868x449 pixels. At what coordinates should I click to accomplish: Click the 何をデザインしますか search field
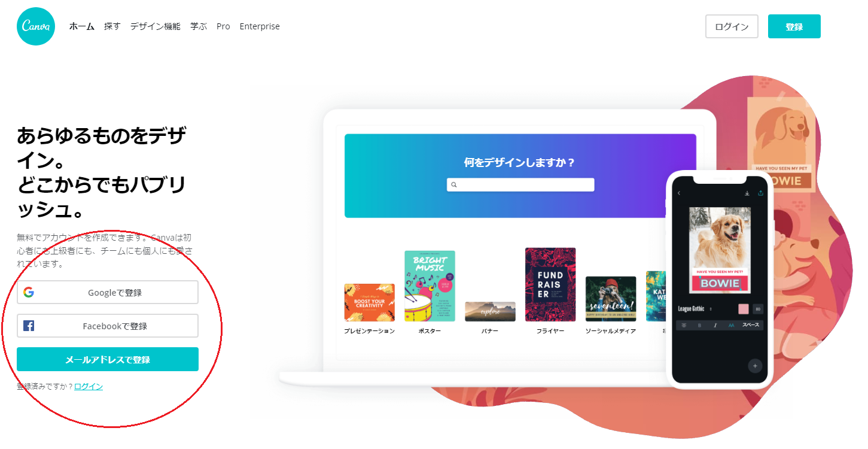coord(520,185)
